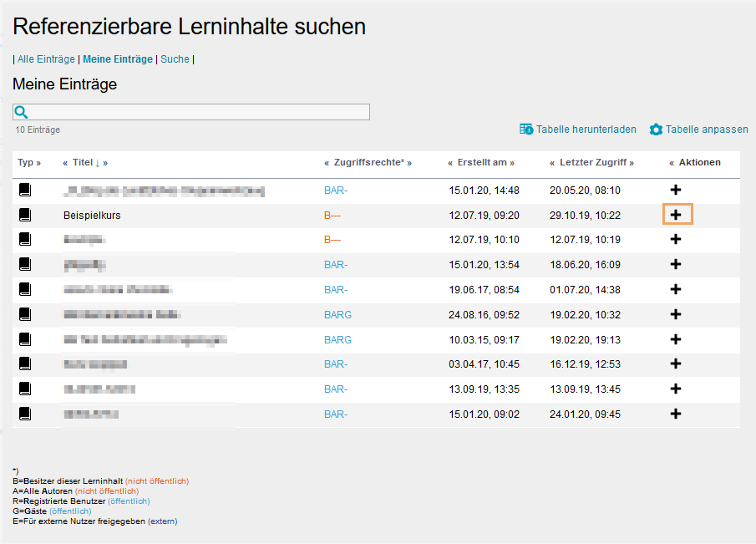Click the download icon beside Tabelle herunterladen
Viewport: 756px width, 544px height.
click(x=526, y=129)
